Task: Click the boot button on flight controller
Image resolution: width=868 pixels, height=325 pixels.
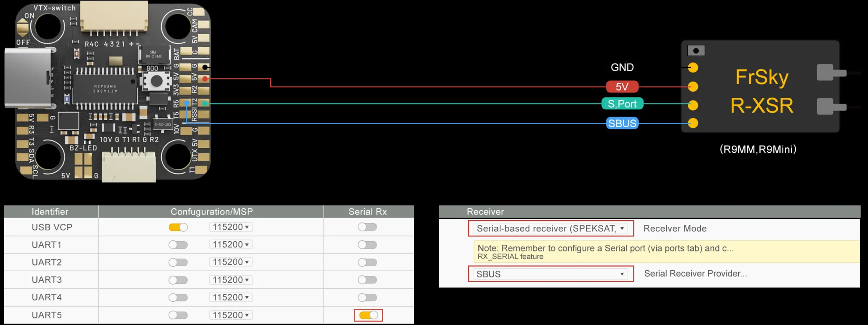Action: click(157, 81)
